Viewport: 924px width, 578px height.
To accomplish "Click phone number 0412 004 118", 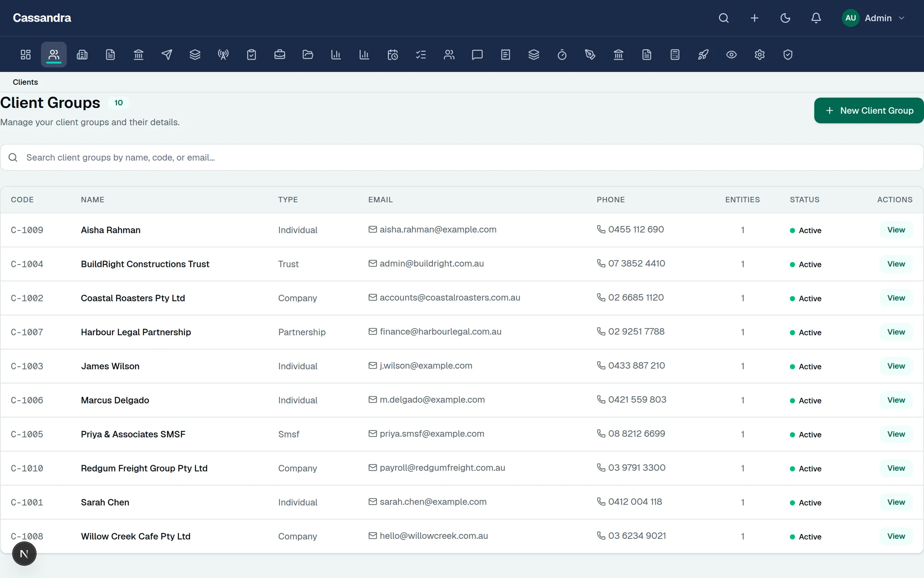I will click(635, 502).
